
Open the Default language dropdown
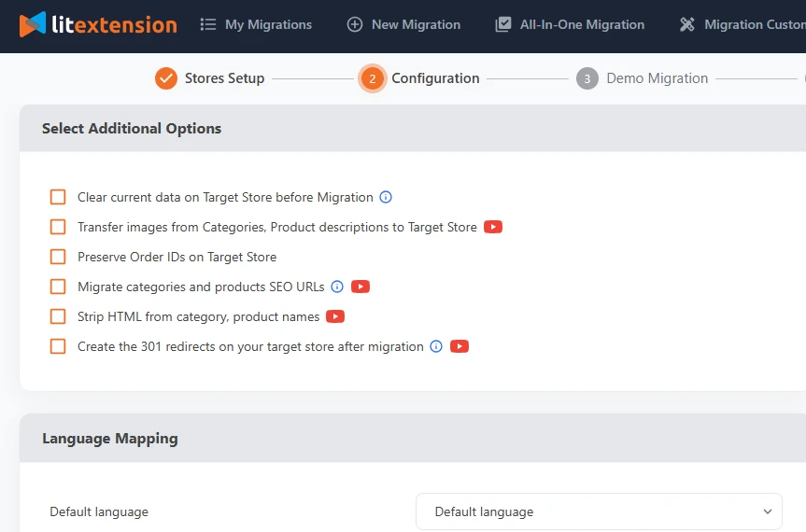(599, 511)
